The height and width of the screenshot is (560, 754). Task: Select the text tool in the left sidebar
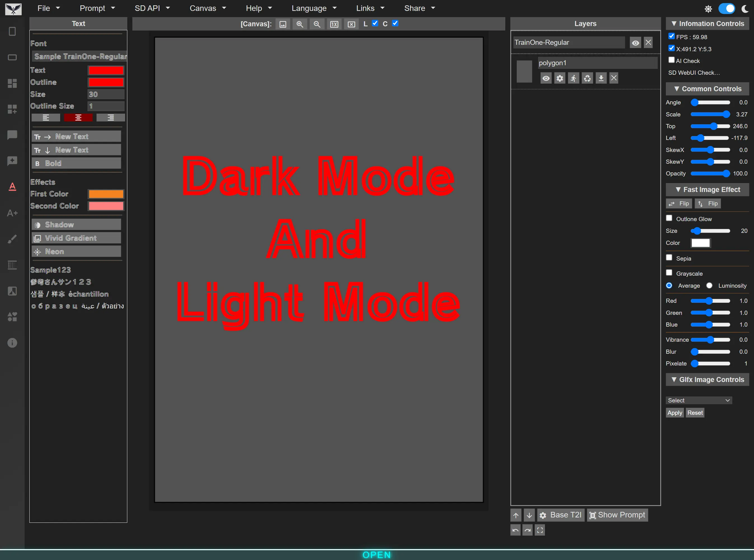12,187
